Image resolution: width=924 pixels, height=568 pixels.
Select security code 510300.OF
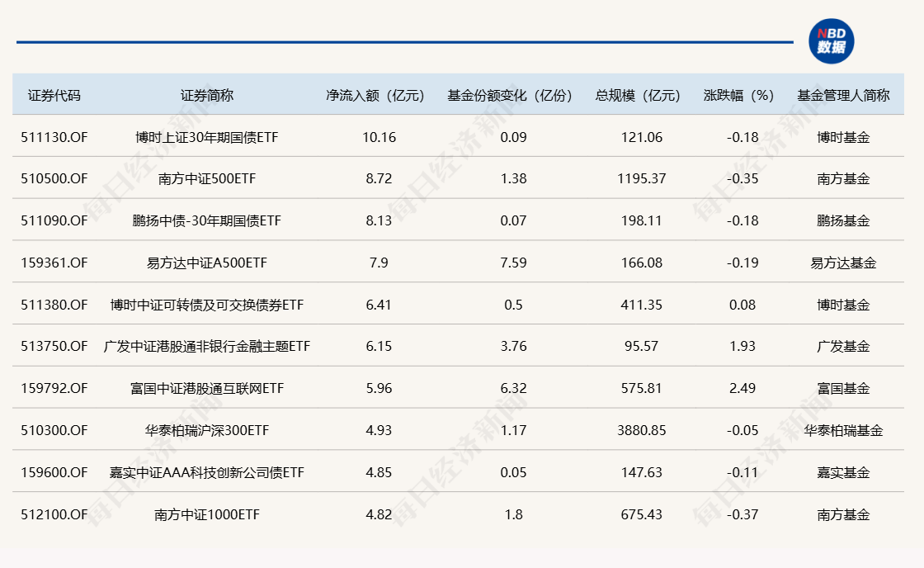click(54, 431)
